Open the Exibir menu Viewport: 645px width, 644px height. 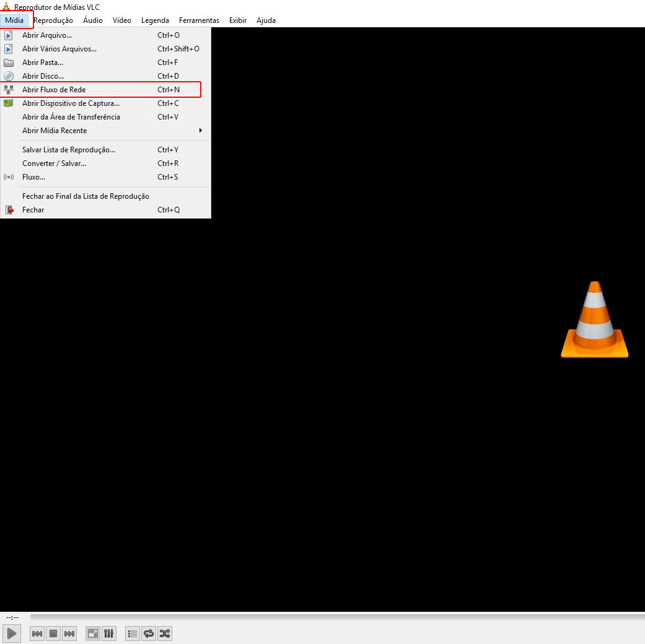click(x=238, y=20)
